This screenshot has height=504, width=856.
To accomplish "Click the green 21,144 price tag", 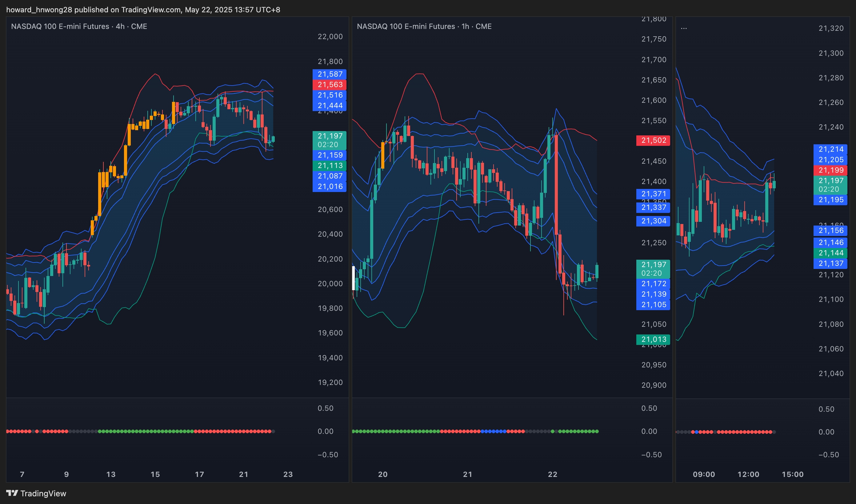I will 830,253.
